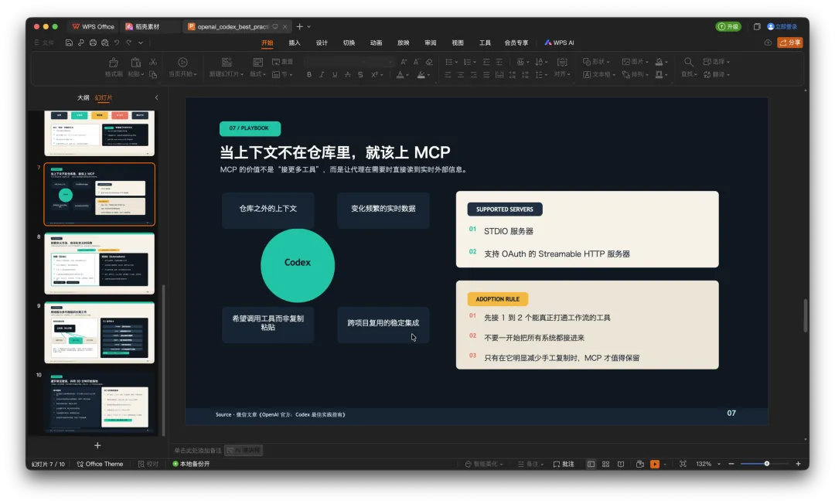Open the font color dropdown

click(x=407, y=75)
